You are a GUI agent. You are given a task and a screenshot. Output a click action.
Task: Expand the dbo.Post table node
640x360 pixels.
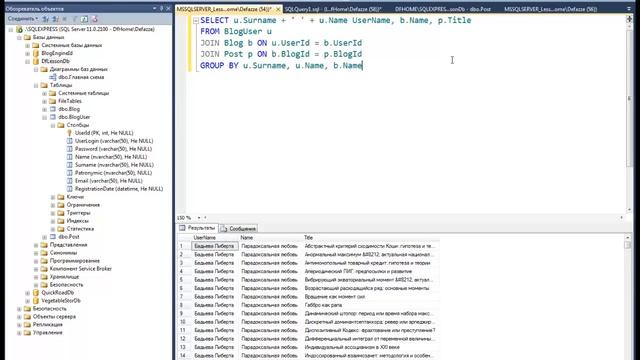coord(44,237)
